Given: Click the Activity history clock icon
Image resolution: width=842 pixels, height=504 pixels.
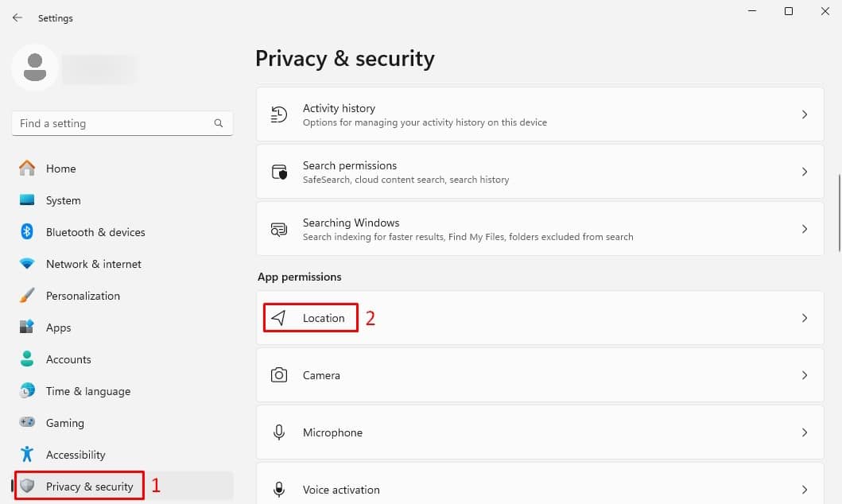Looking at the screenshot, I should [279, 114].
